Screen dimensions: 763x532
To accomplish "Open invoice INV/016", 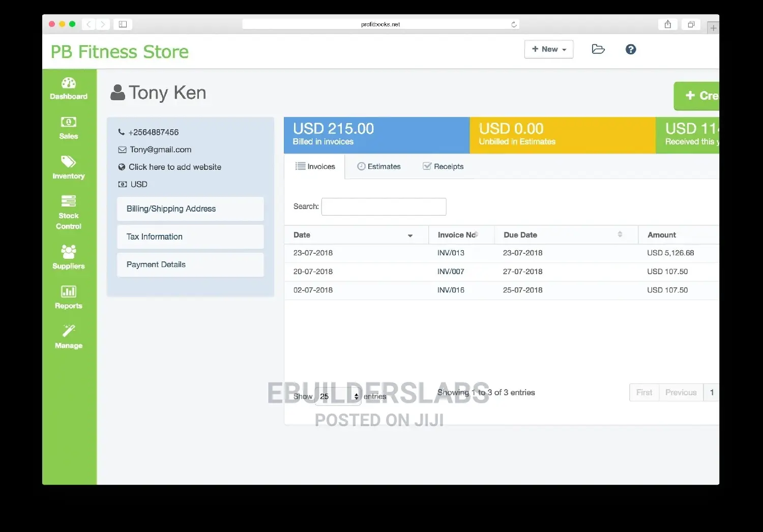I will [451, 290].
